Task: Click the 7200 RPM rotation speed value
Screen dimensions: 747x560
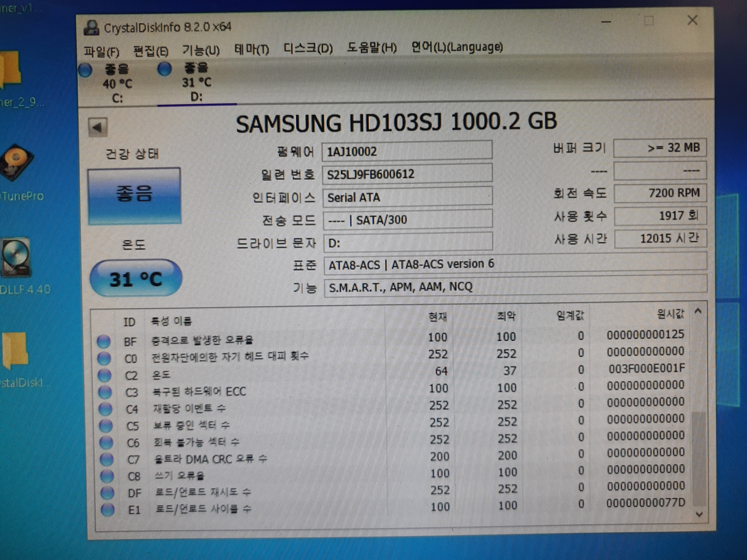Action: 660,193
